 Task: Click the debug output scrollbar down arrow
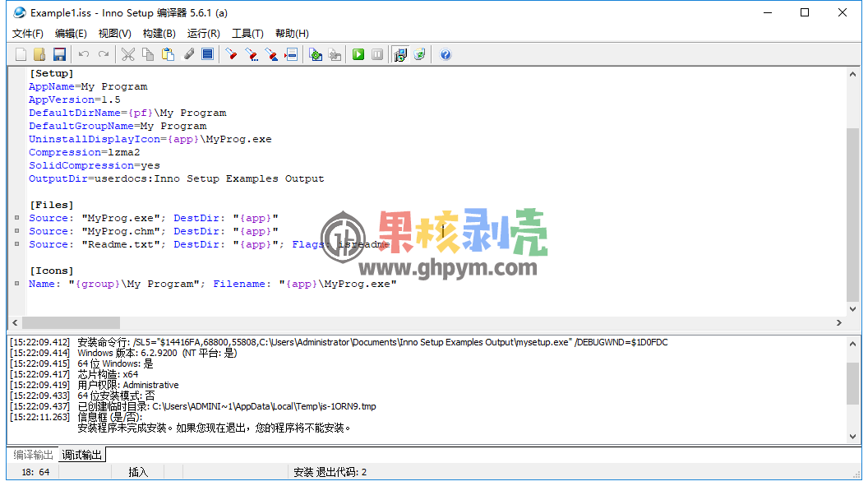click(x=852, y=436)
